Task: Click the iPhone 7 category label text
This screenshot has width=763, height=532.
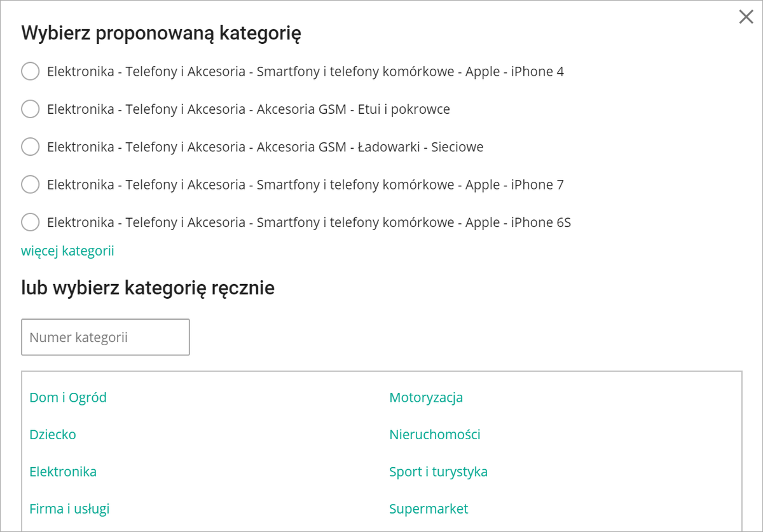Action: click(305, 184)
